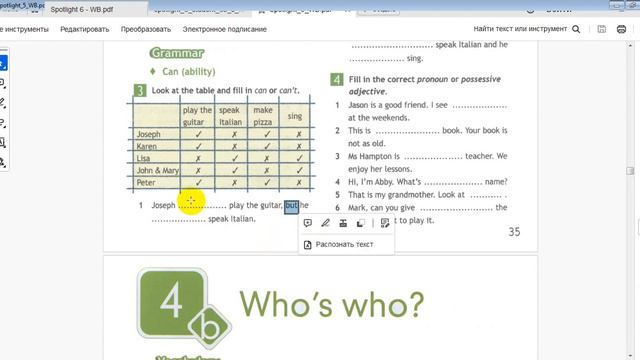Choose the comment tool in left toolbar

pyautogui.click(x=2, y=83)
